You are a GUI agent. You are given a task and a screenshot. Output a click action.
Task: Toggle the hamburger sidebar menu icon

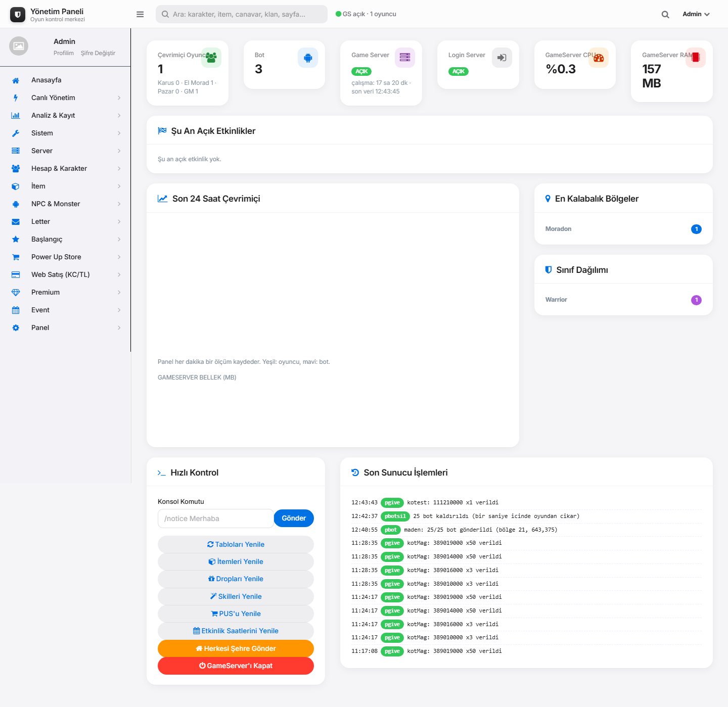[140, 14]
